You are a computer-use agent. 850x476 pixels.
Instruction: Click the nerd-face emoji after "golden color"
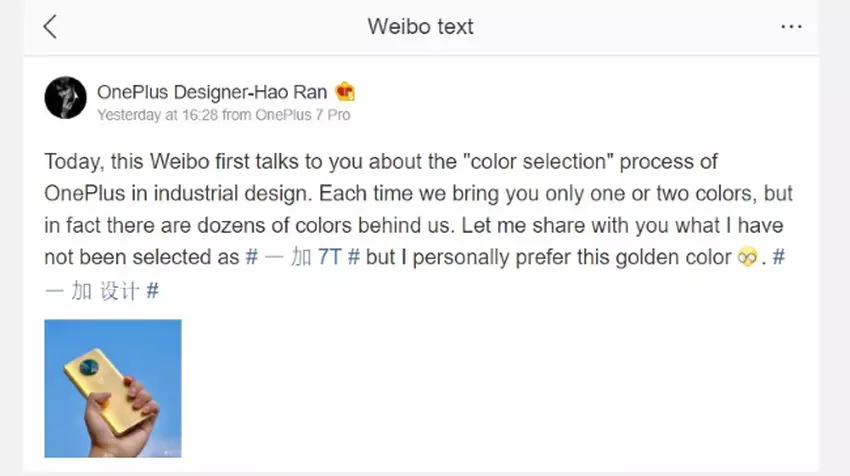[746, 258]
